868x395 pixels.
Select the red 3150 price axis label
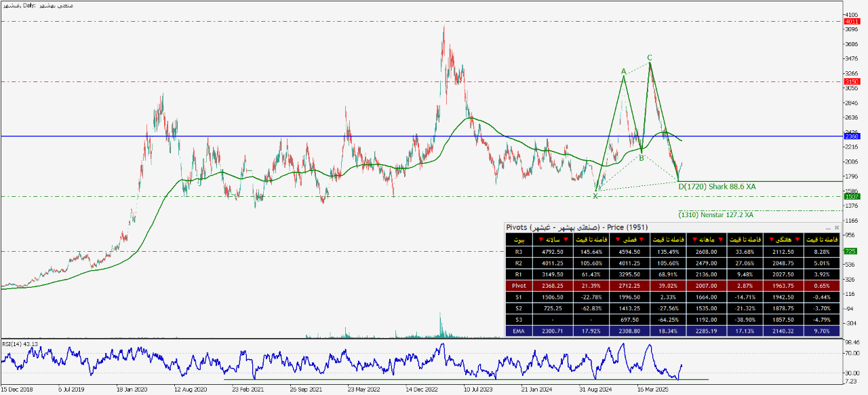[852, 81]
